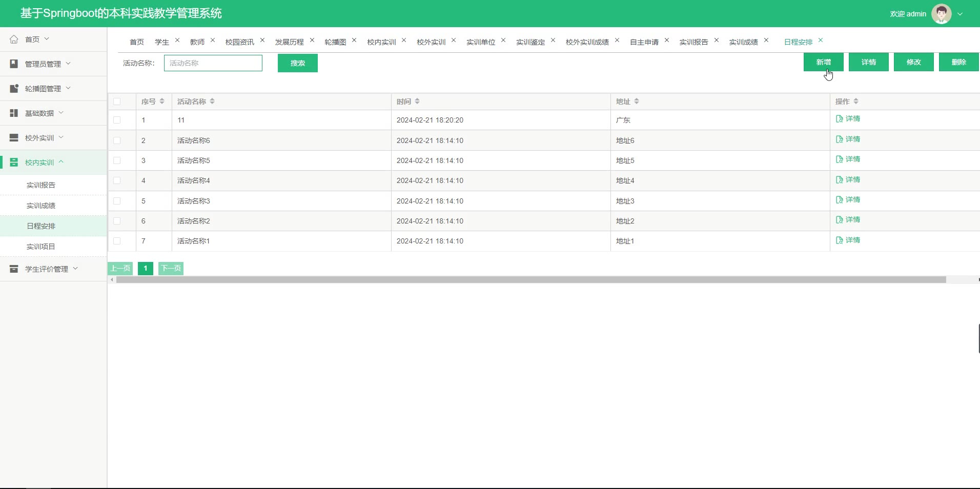The width and height of the screenshot is (980, 489).
Task: Check the row with 活动名称 11
Action: click(117, 120)
